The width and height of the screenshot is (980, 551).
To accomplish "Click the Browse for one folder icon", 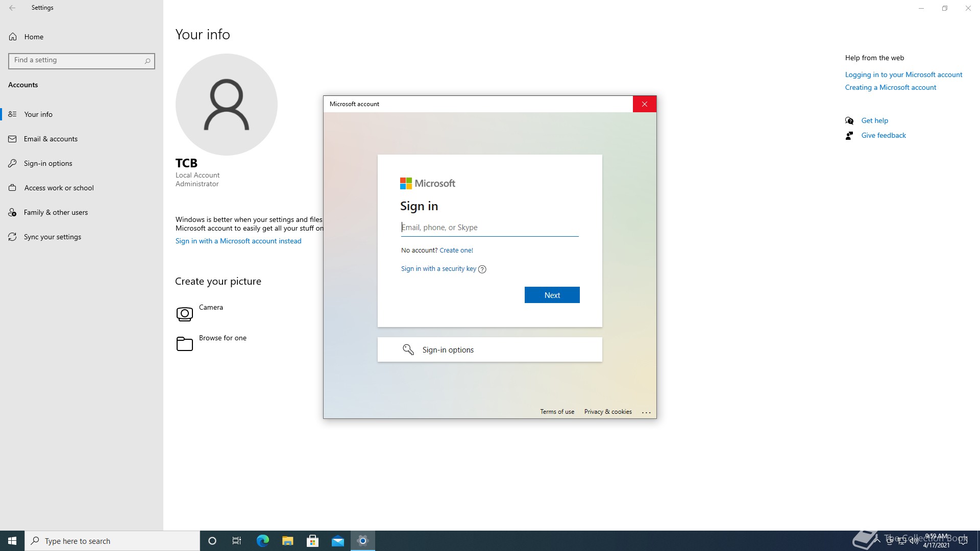I will (x=185, y=344).
